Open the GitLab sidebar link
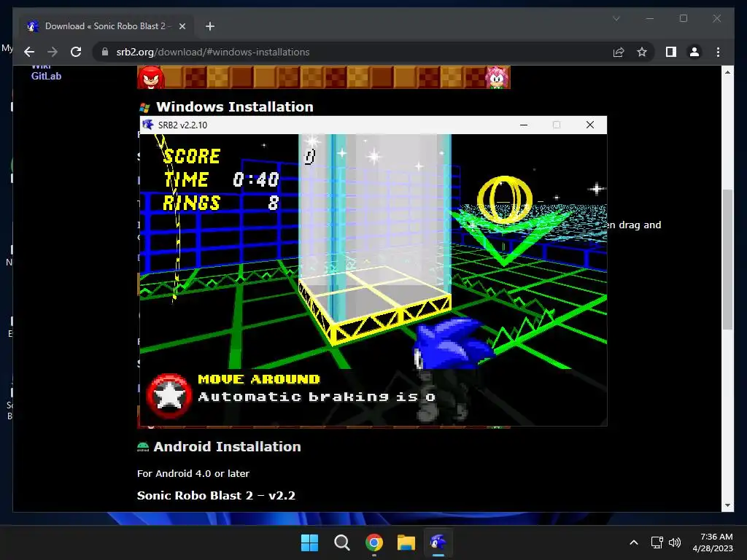This screenshot has width=747, height=560. tap(46, 76)
